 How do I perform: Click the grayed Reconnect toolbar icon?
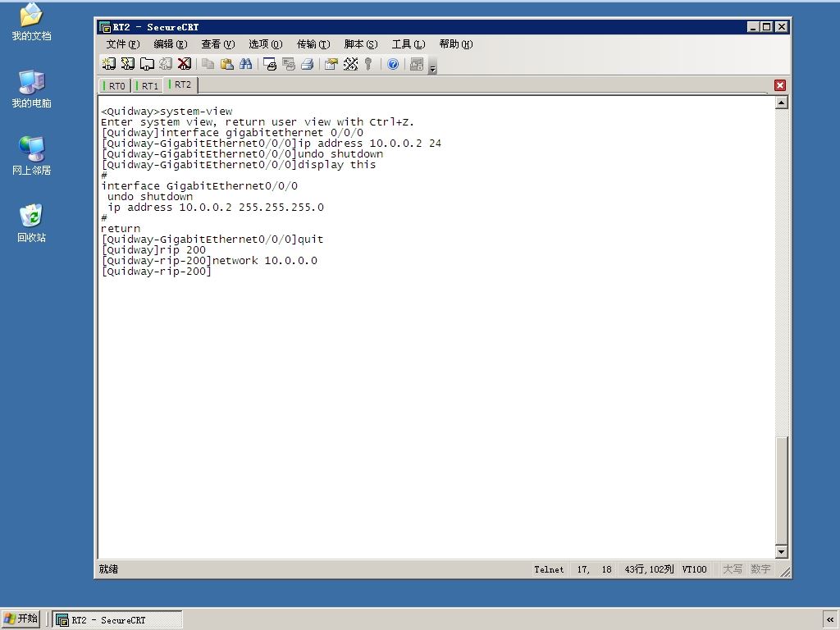(x=166, y=64)
